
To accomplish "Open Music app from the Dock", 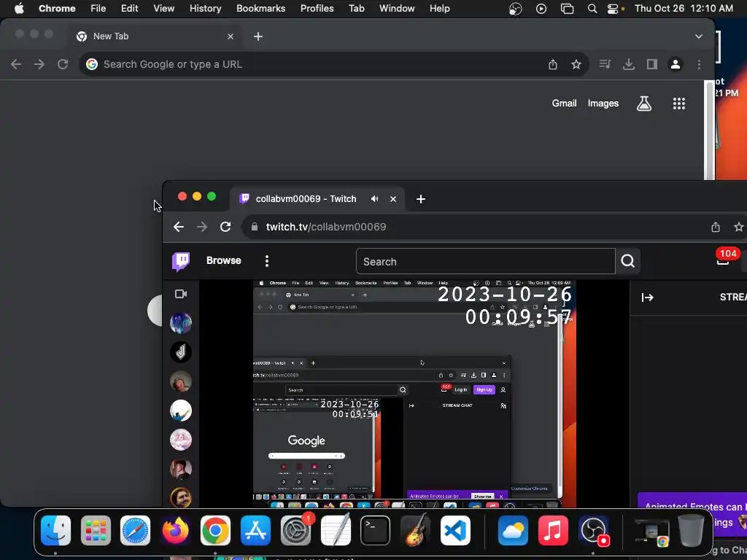I will (553, 531).
